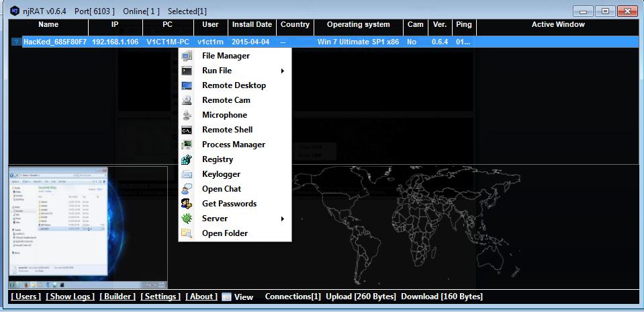
Task: Click the world map panel
Action: click(x=404, y=227)
